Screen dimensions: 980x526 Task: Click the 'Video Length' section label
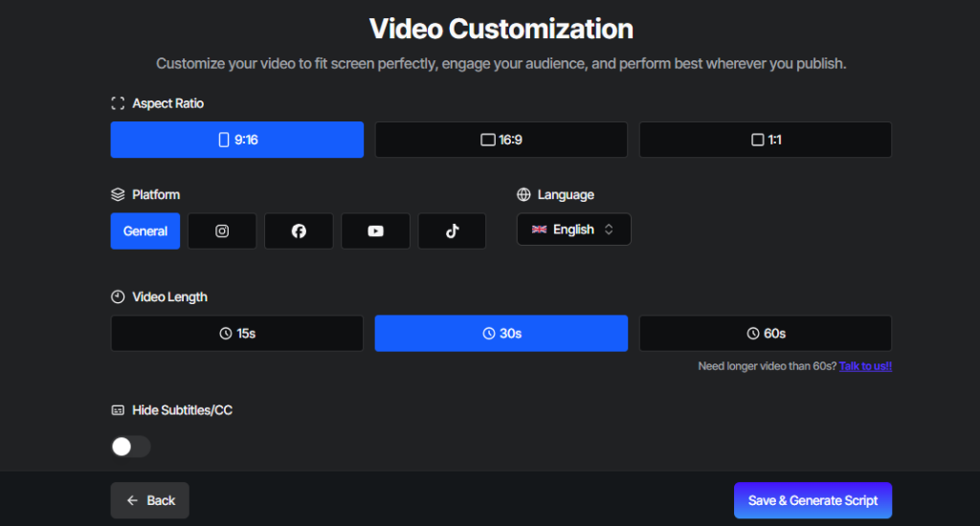(x=169, y=297)
